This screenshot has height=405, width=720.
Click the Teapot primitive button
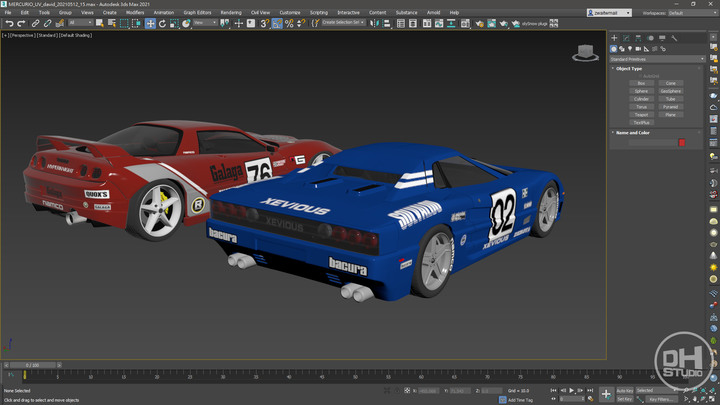pyautogui.click(x=641, y=115)
